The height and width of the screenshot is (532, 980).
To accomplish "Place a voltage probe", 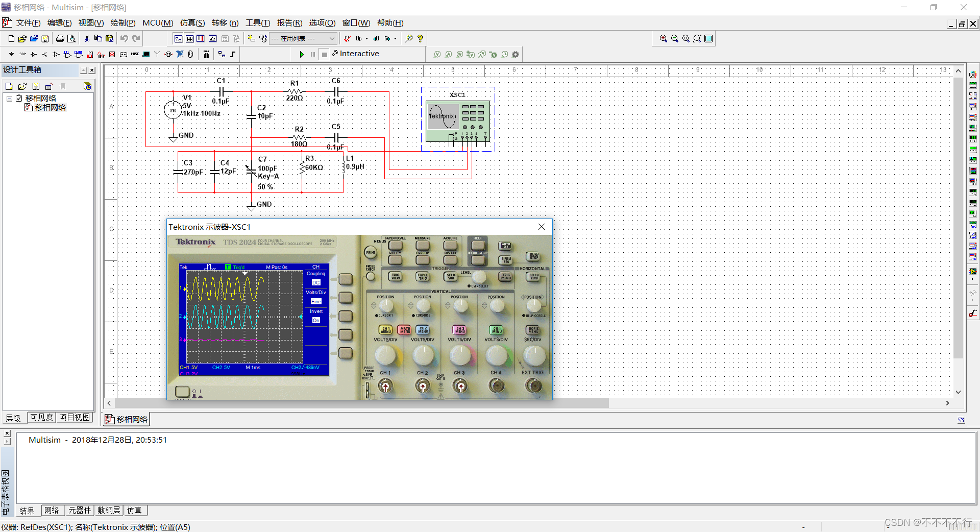I will (x=437, y=55).
